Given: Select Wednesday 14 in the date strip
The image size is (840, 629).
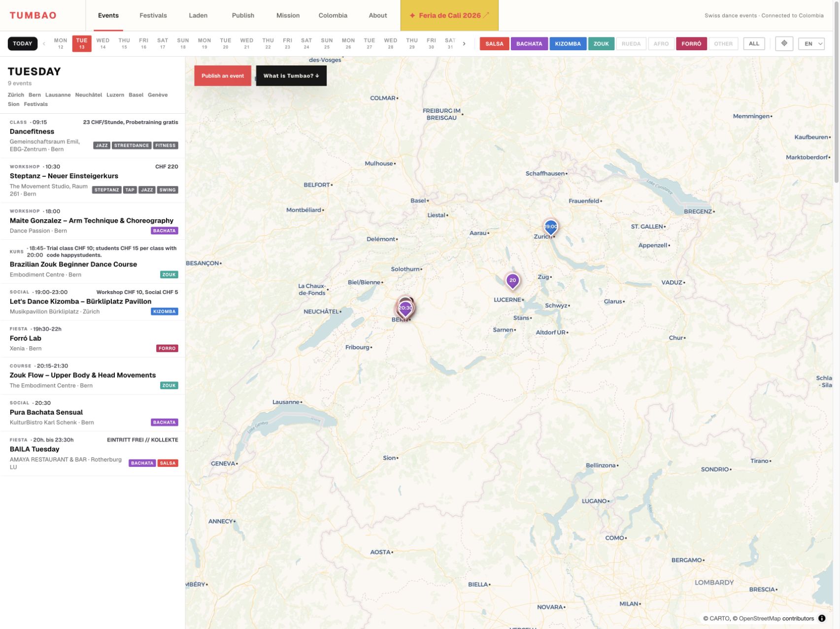Looking at the screenshot, I should [103, 44].
